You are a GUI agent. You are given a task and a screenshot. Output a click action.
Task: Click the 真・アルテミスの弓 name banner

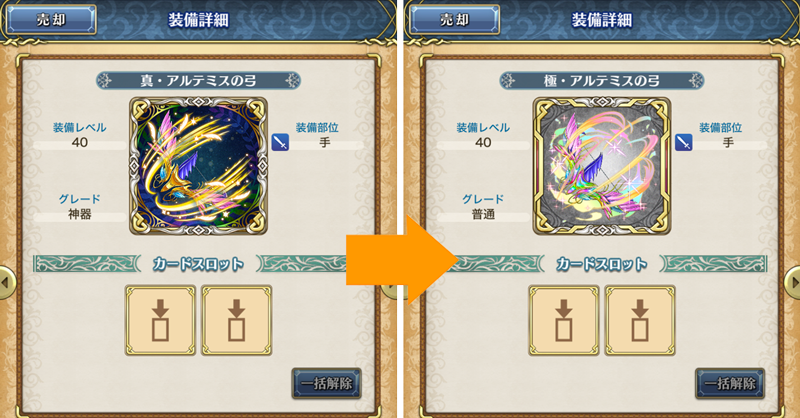pos(198,81)
